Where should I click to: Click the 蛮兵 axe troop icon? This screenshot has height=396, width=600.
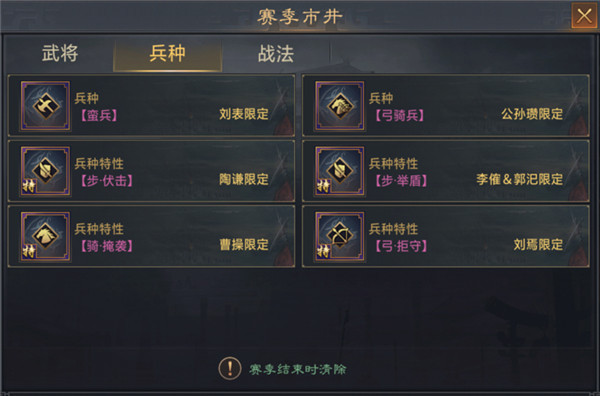[46, 106]
